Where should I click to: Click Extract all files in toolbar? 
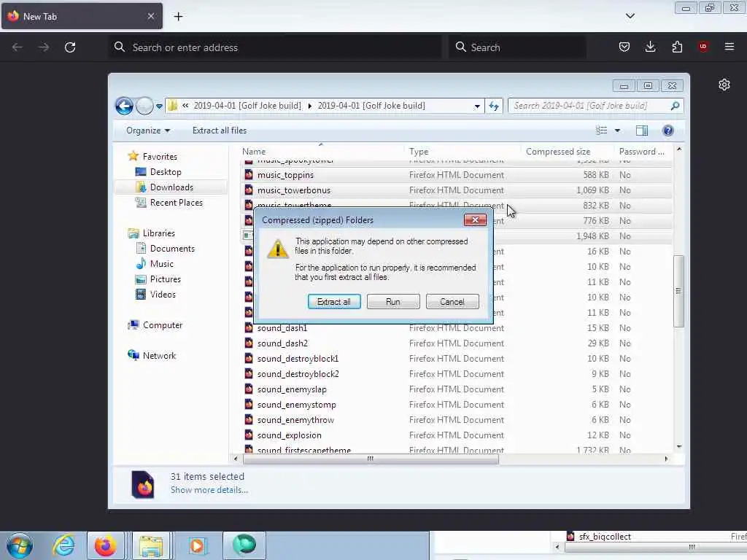pos(219,131)
